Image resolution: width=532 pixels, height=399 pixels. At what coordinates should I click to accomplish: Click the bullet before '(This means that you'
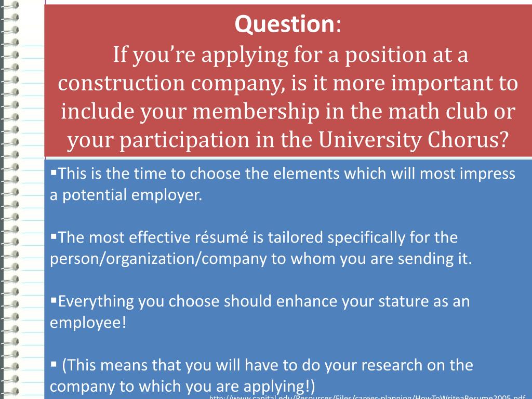tap(54, 364)
